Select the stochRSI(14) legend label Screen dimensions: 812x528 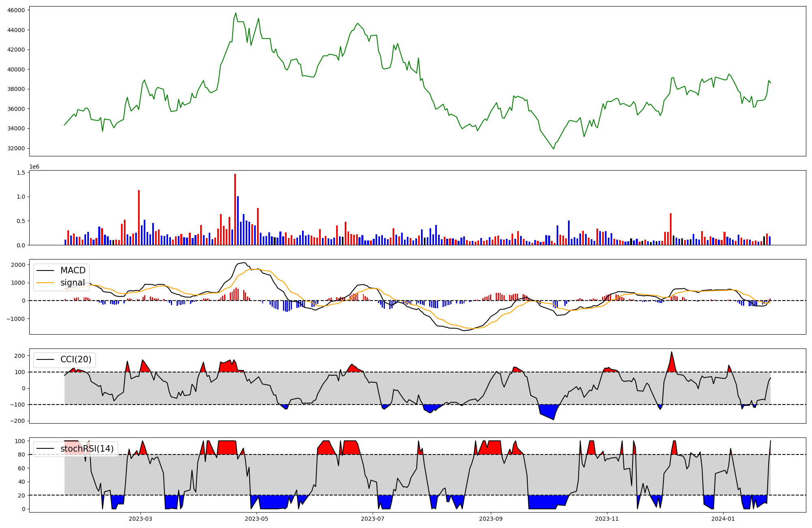click(87, 449)
